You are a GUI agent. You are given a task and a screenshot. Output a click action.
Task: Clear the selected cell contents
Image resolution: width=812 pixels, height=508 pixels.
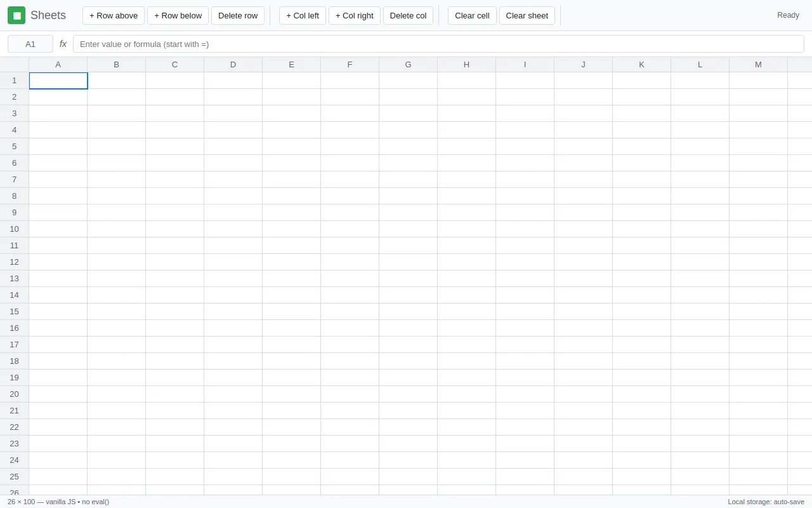(x=472, y=15)
